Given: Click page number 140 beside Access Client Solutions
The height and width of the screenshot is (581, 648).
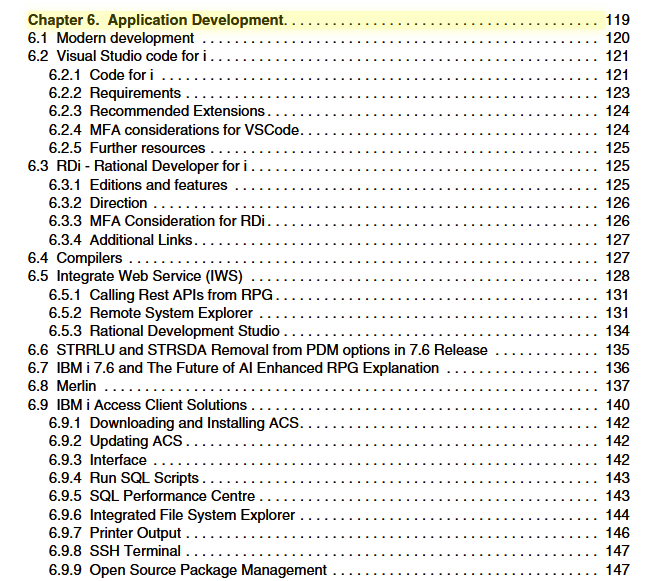Looking at the screenshot, I should pos(617,405).
